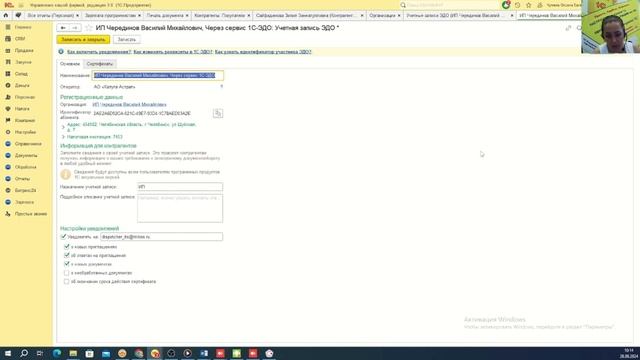Uncheck 'об ответах на приглашения' notification
640x360 pixels.
(x=67, y=256)
